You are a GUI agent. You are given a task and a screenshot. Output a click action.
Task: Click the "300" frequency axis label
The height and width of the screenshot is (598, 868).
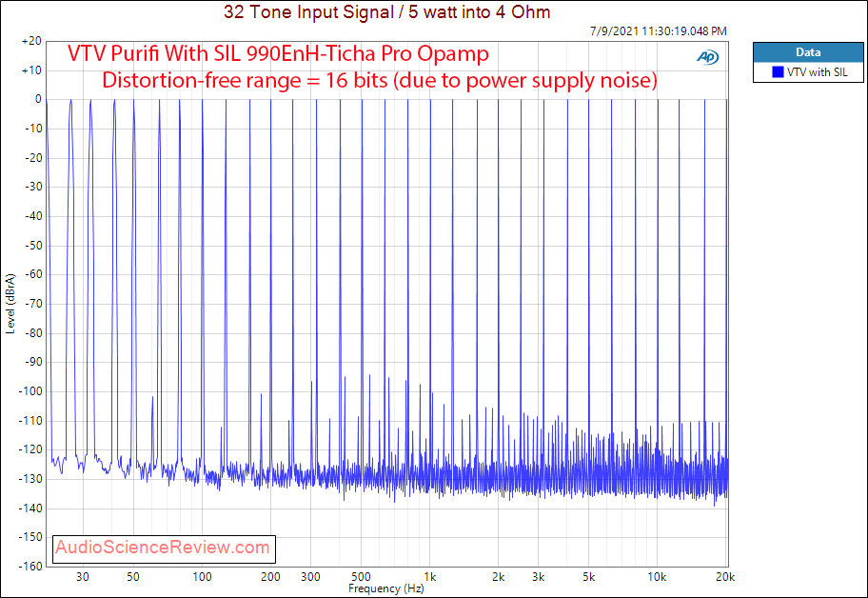(x=310, y=577)
